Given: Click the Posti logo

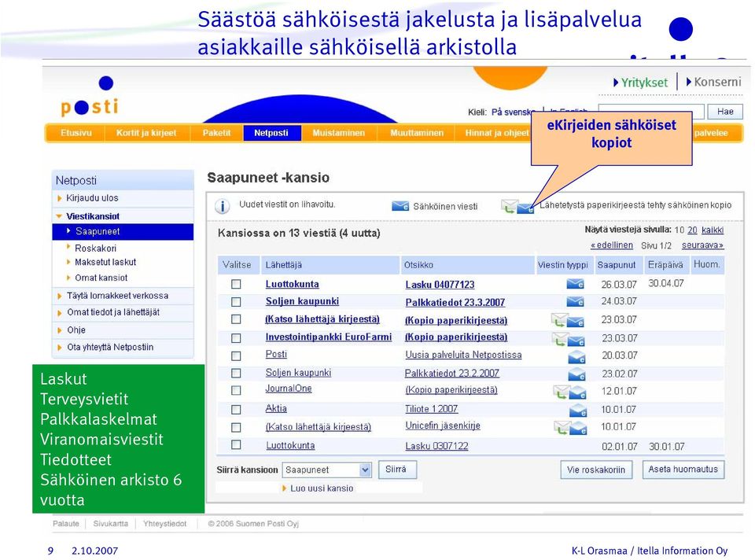Looking at the screenshot, I should 90,96.
